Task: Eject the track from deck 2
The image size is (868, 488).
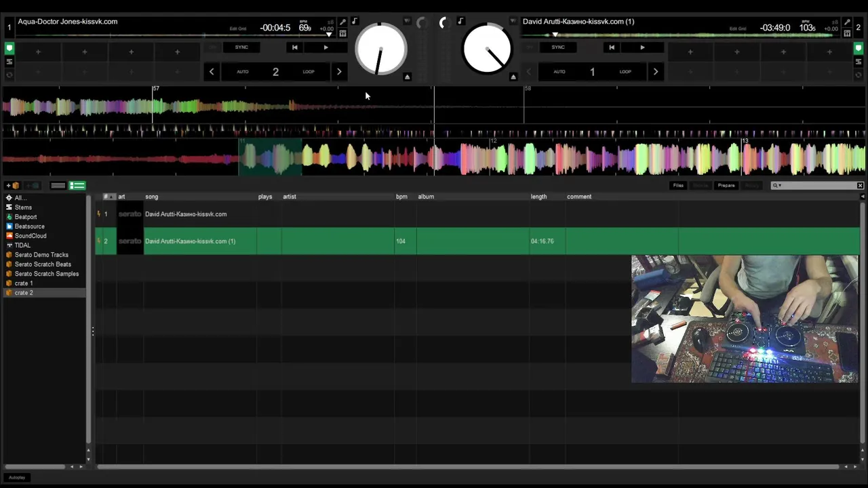Action: coord(513,77)
